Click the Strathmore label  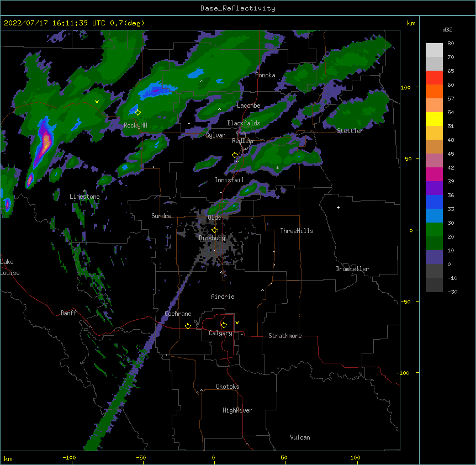[x=285, y=336]
